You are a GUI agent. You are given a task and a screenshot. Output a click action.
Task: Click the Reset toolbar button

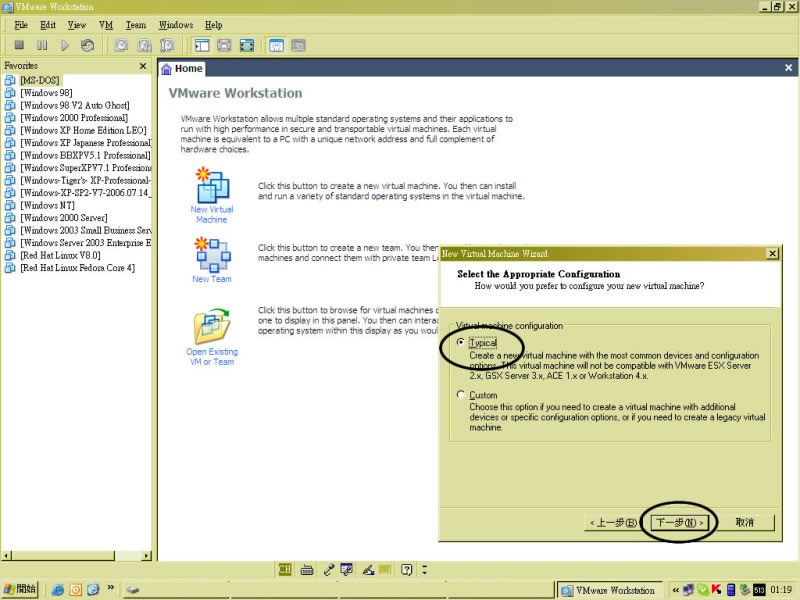tap(87, 45)
